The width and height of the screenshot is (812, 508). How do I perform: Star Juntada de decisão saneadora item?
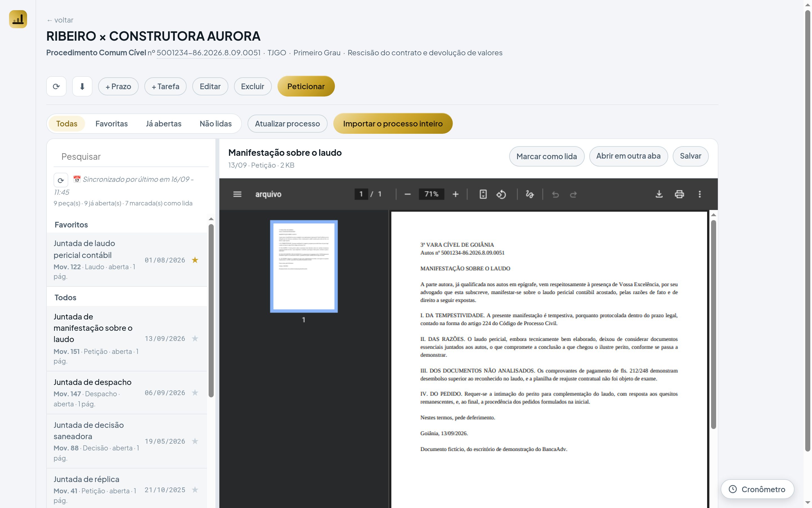click(195, 441)
